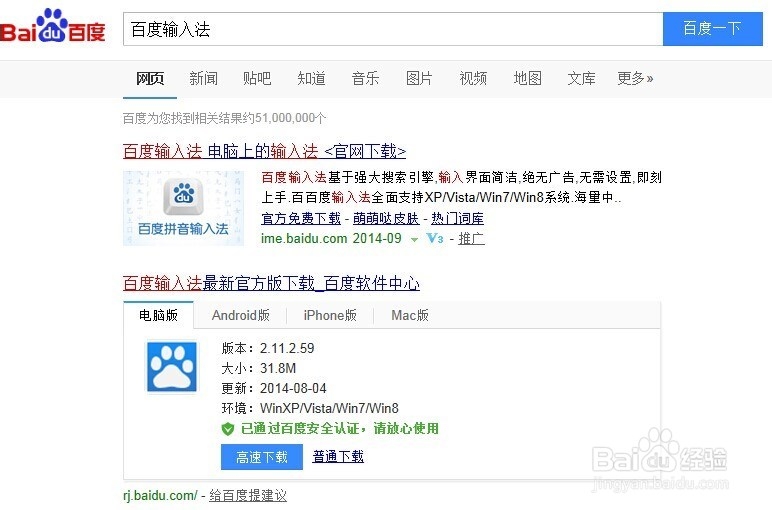Click the rj.baidu.com/ URL text

(161, 495)
